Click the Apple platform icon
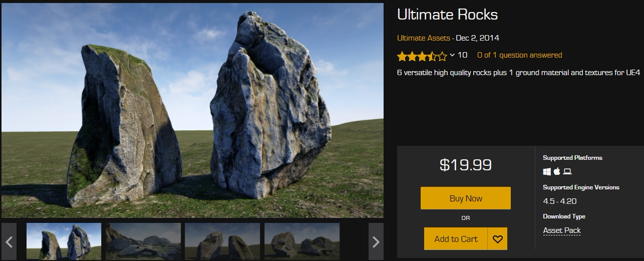Screen dimensions: 644x261 click(x=557, y=171)
